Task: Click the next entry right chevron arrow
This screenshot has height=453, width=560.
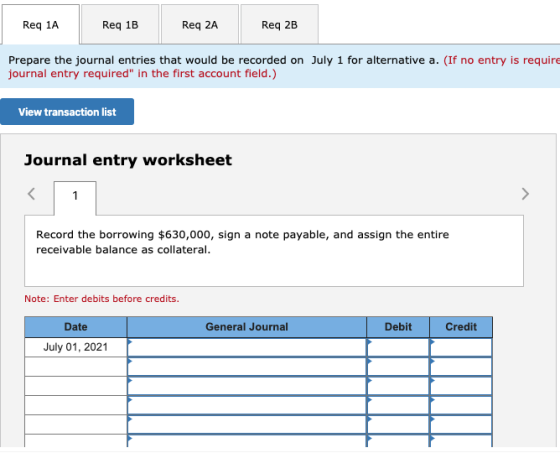Action: (525, 194)
